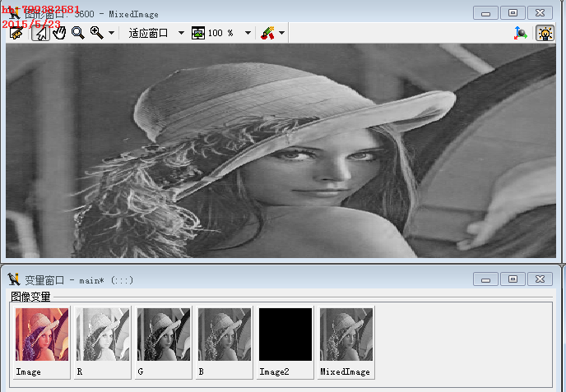
Task: Open the 适应窗口 dropdown arrow
Action: coord(181,33)
